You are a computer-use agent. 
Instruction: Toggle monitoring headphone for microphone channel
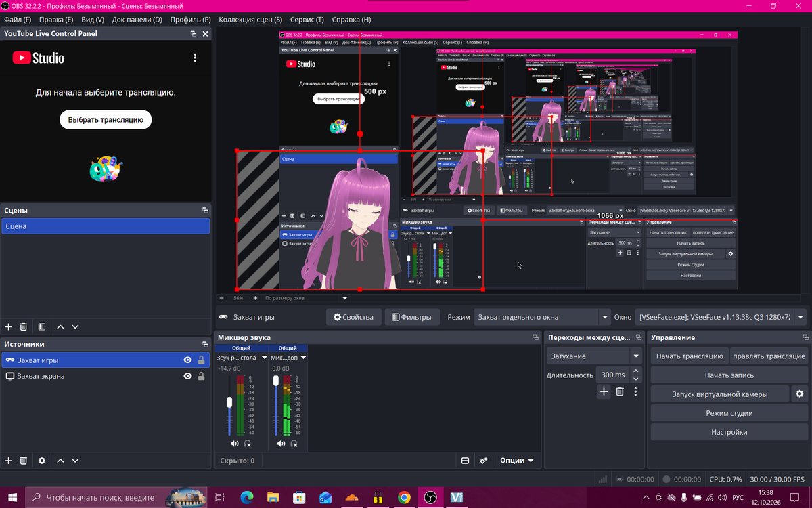pyautogui.click(x=294, y=444)
